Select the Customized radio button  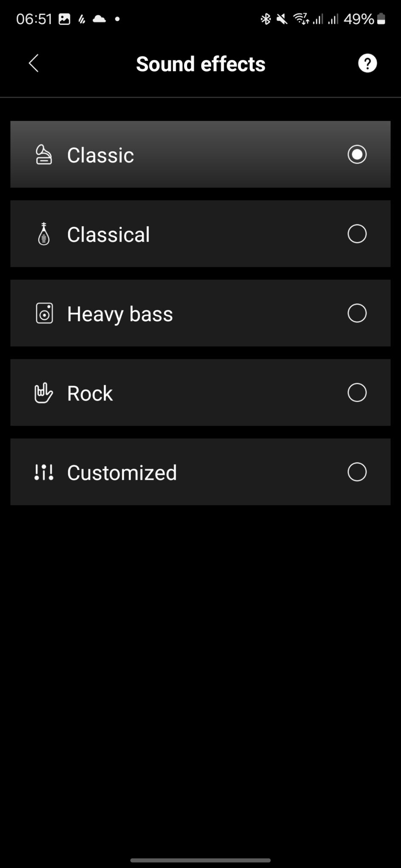click(357, 472)
